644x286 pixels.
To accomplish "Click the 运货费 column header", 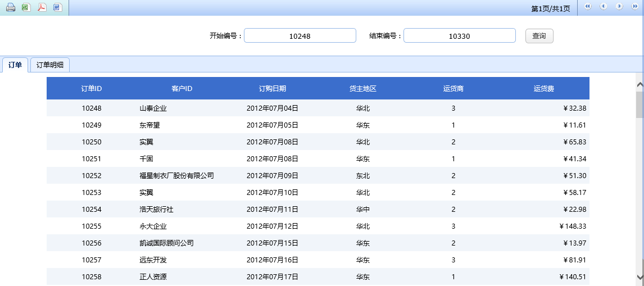I will click(544, 89).
